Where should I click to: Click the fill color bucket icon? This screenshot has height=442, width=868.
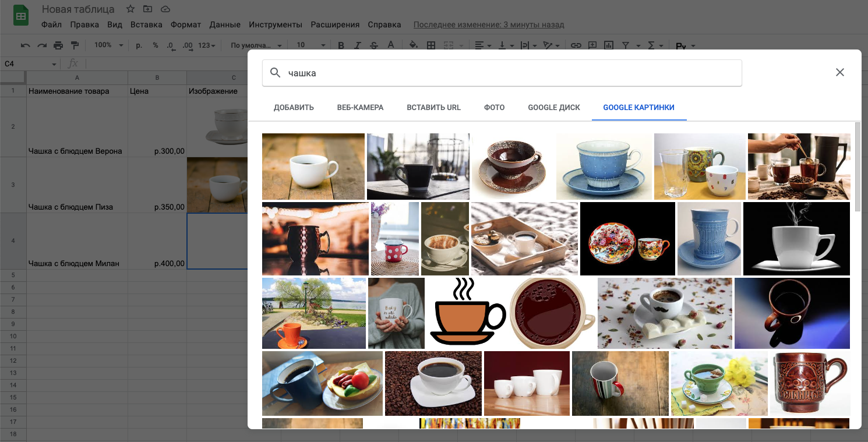(x=414, y=45)
